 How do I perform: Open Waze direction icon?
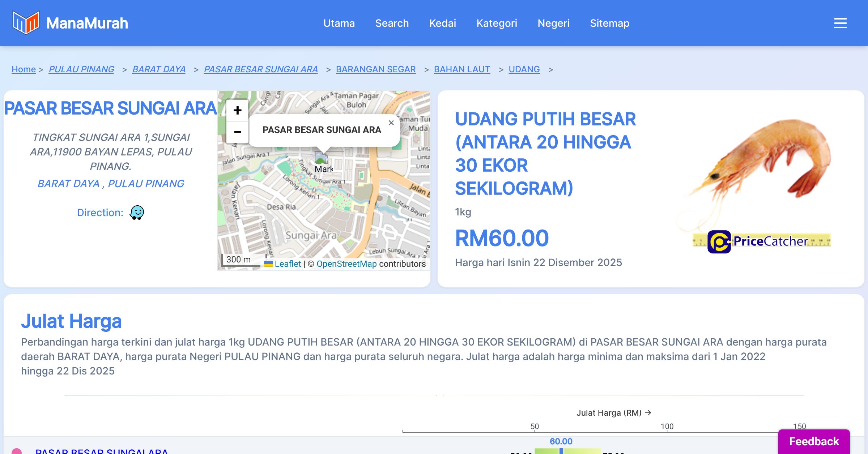tap(137, 213)
